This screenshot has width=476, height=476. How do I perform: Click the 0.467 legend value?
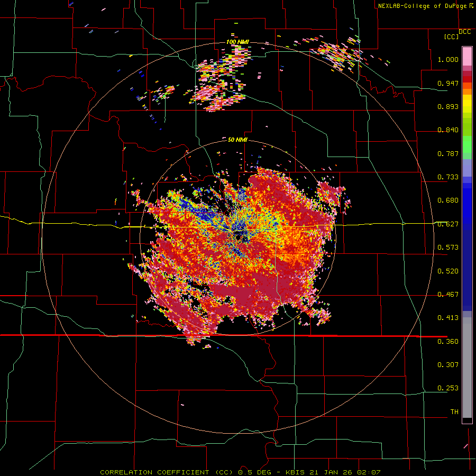pyautogui.click(x=448, y=295)
